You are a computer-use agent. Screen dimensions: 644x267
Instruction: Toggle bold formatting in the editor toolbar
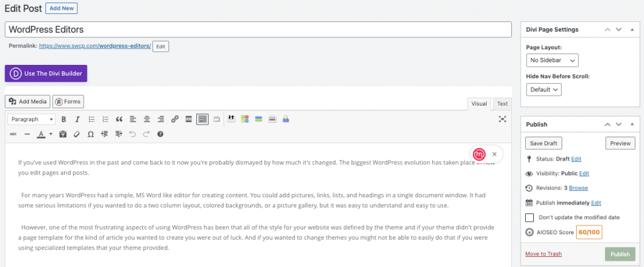pos(64,119)
